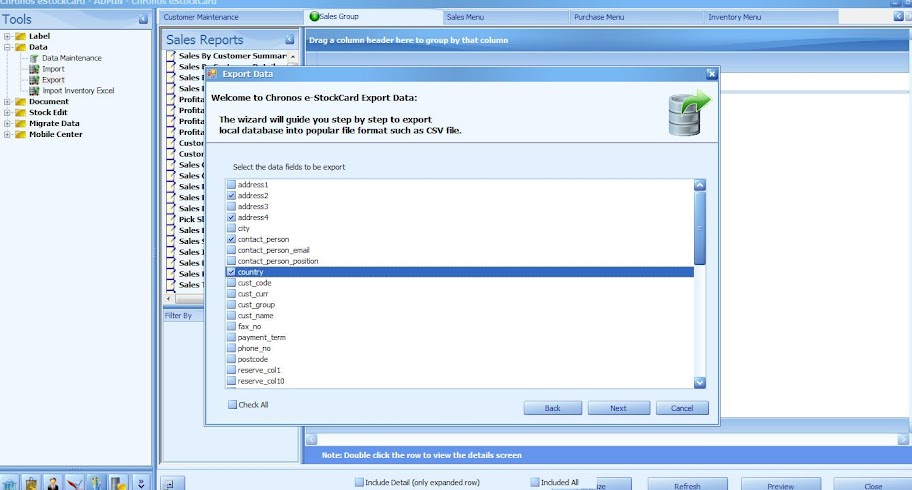Switch to the Sales Group tab
Viewport: 912px width, 490px height.
tap(373, 16)
